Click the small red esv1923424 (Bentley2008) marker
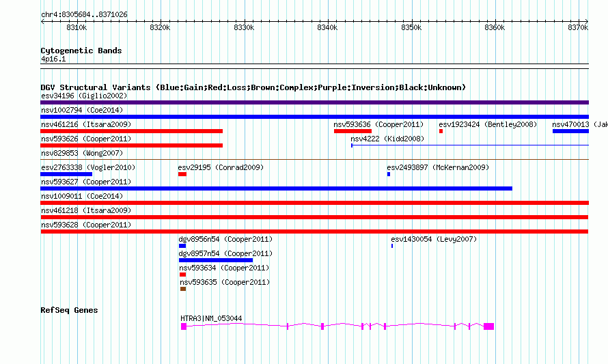 (x=441, y=131)
